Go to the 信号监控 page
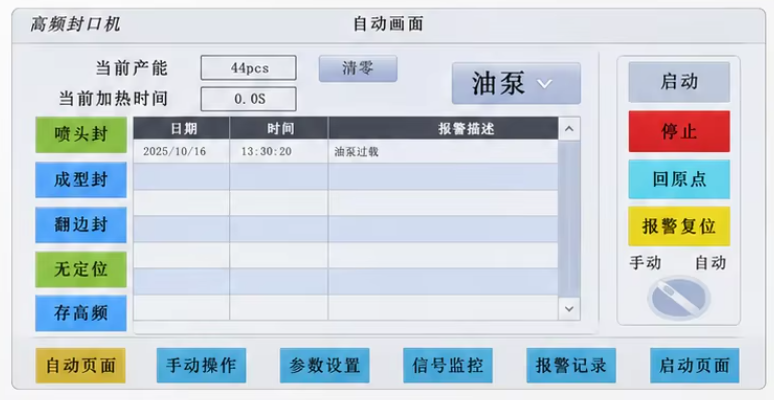 448,365
